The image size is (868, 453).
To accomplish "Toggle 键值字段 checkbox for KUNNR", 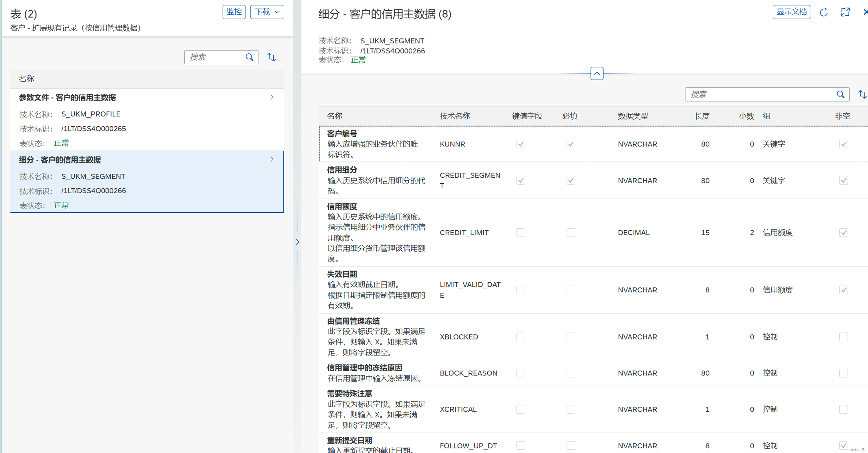I will pos(521,144).
